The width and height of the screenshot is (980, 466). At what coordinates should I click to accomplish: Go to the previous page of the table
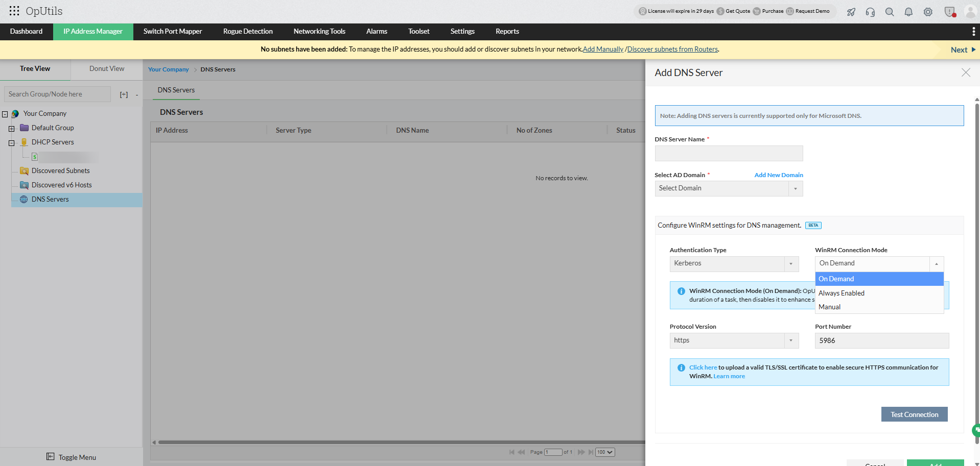point(521,452)
